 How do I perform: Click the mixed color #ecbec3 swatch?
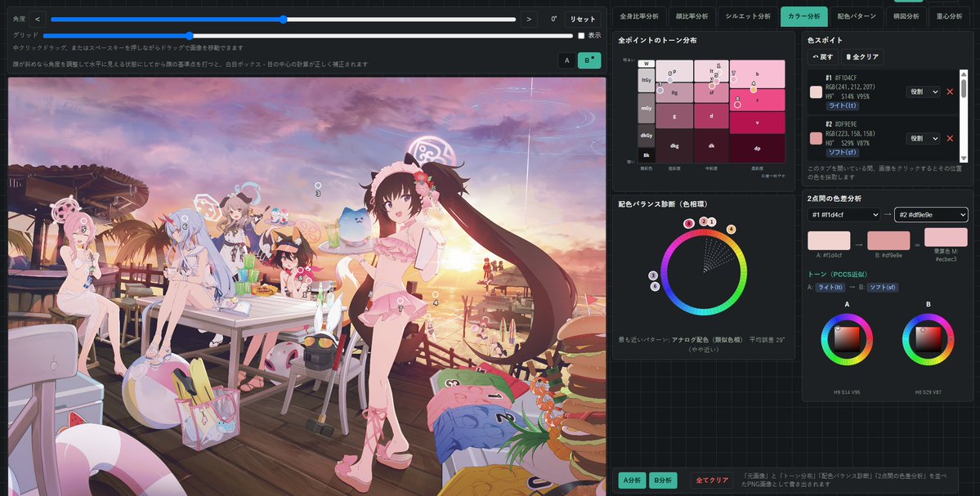946,238
